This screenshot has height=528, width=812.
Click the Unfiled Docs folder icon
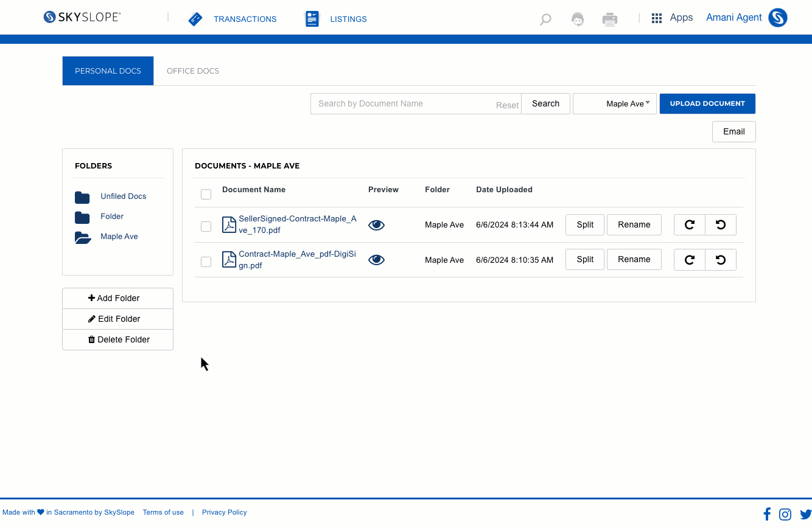(82, 197)
